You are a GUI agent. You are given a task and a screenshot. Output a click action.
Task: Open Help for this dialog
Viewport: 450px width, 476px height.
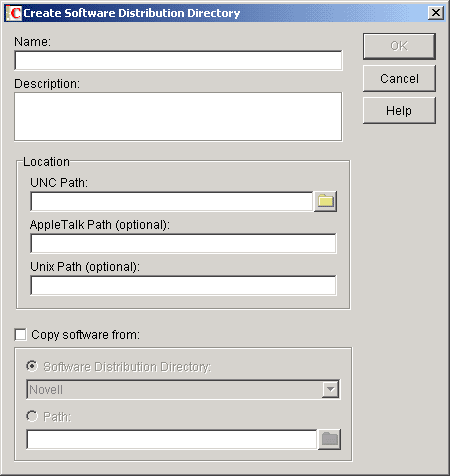click(399, 110)
